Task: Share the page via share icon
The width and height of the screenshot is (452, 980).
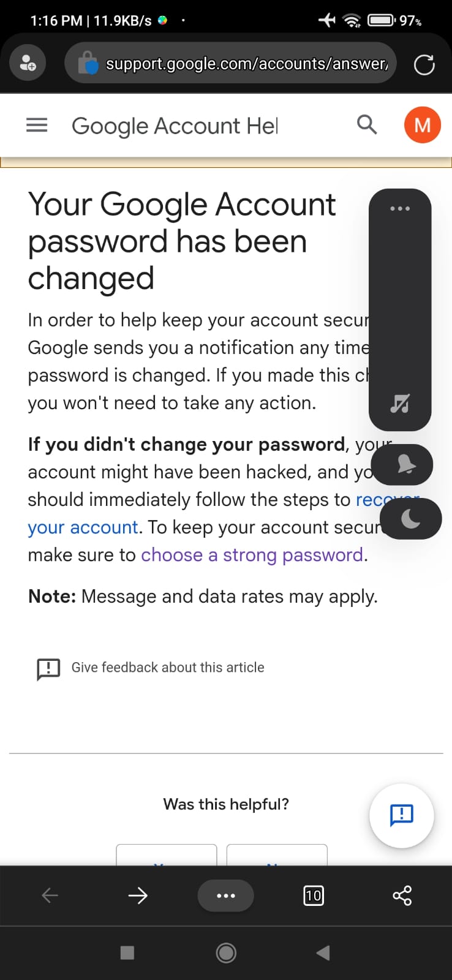Action: (x=402, y=895)
